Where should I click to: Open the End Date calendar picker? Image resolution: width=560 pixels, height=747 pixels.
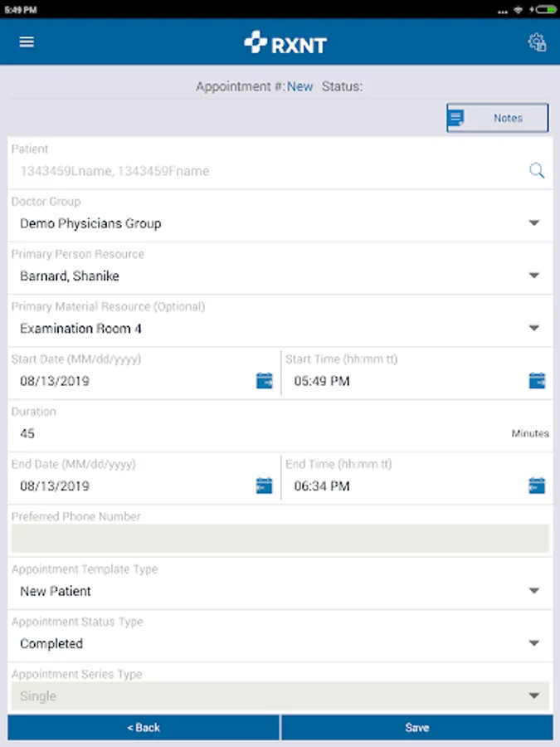pyautogui.click(x=264, y=486)
